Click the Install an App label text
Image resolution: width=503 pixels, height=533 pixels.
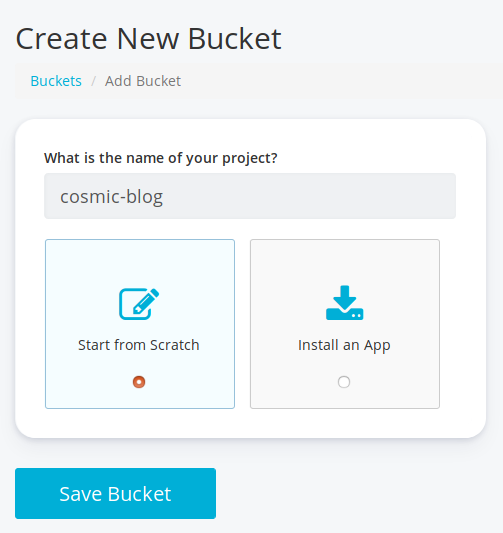click(x=344, y=346)
